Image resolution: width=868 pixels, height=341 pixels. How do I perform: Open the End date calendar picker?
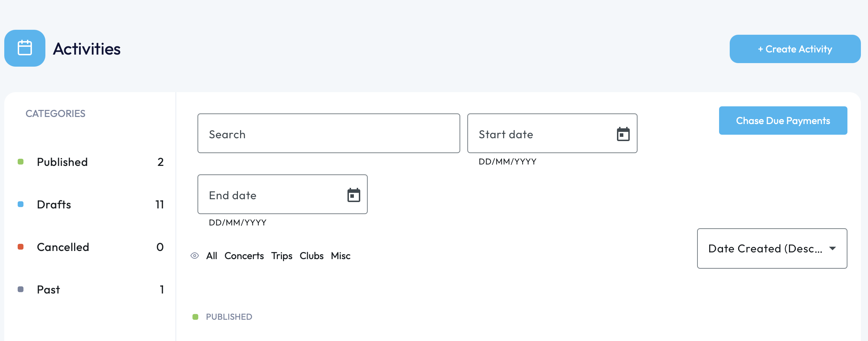coord(354,195)
